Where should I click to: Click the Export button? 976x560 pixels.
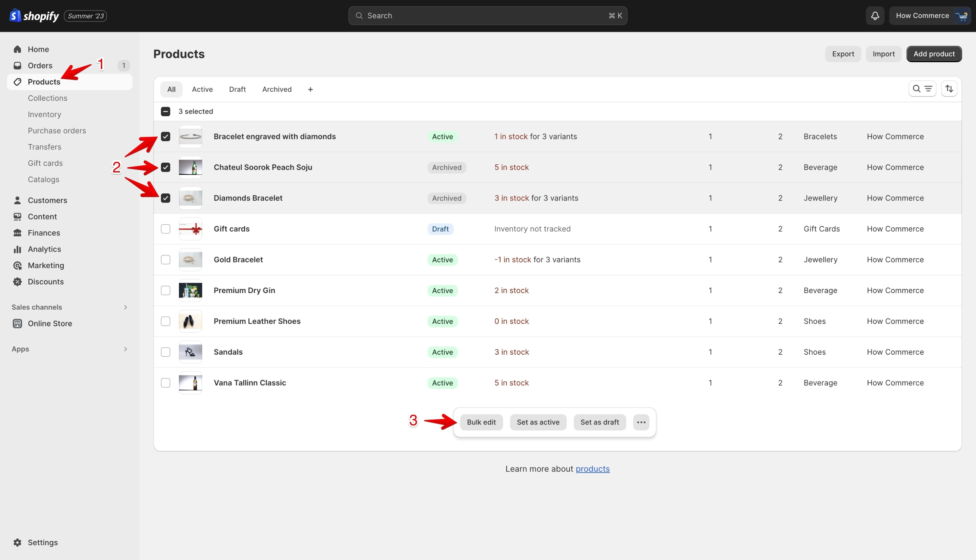[x=843, y=54]
